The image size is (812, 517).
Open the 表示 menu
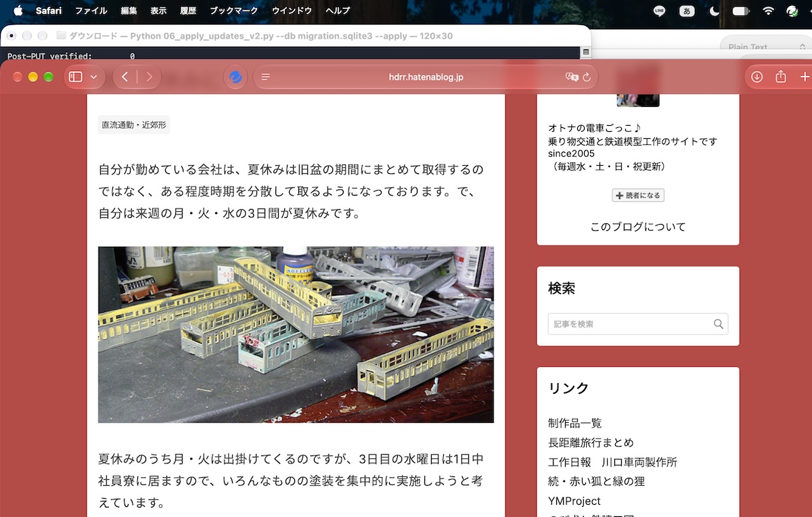[x=158, y=11]
